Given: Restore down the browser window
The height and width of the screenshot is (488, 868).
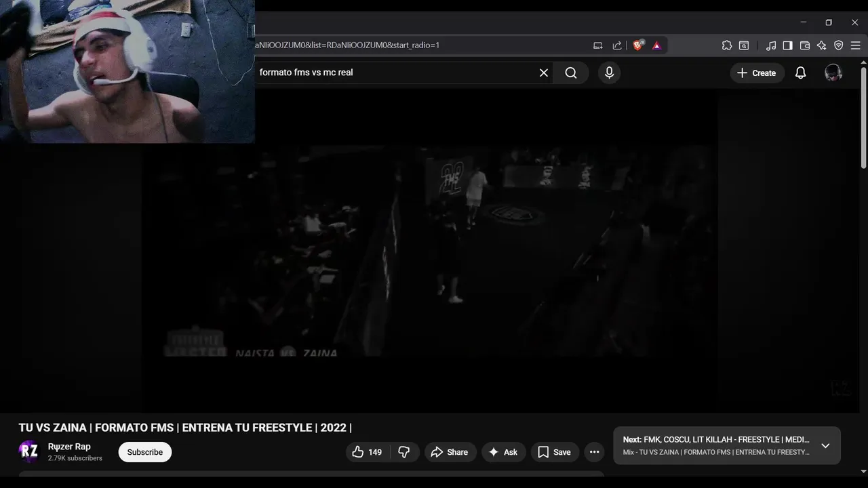Looking at the screenshot, I should click(829, 22).
